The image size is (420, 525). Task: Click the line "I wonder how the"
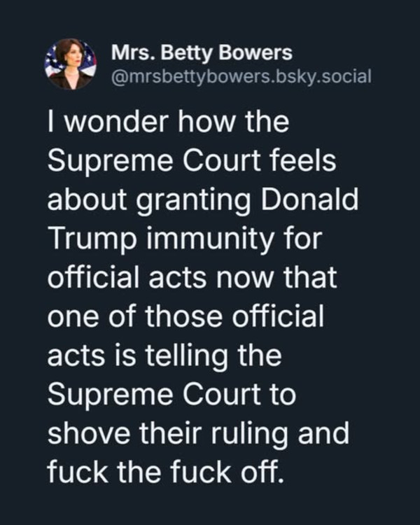(168, 124)
